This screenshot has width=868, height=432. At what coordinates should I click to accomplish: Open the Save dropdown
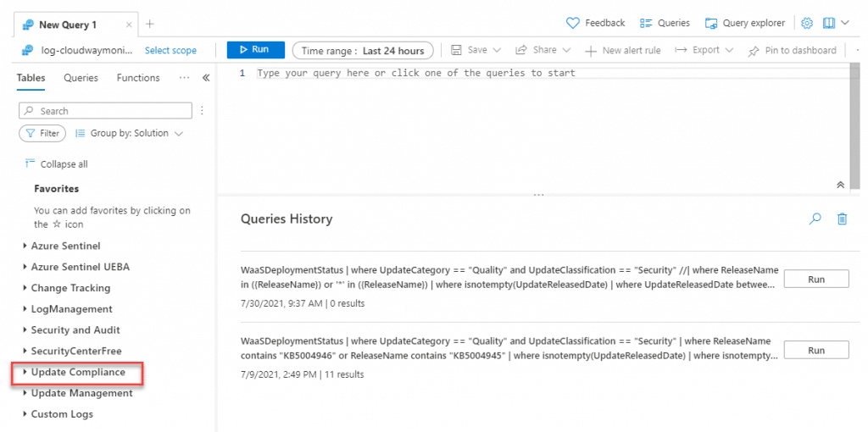tap(476, 50)
